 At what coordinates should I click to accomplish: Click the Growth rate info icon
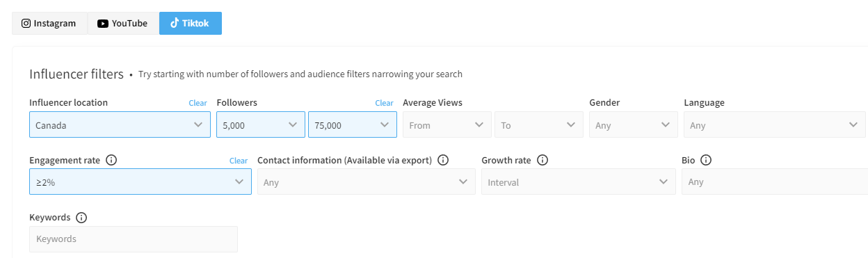(x=542, y=160)
